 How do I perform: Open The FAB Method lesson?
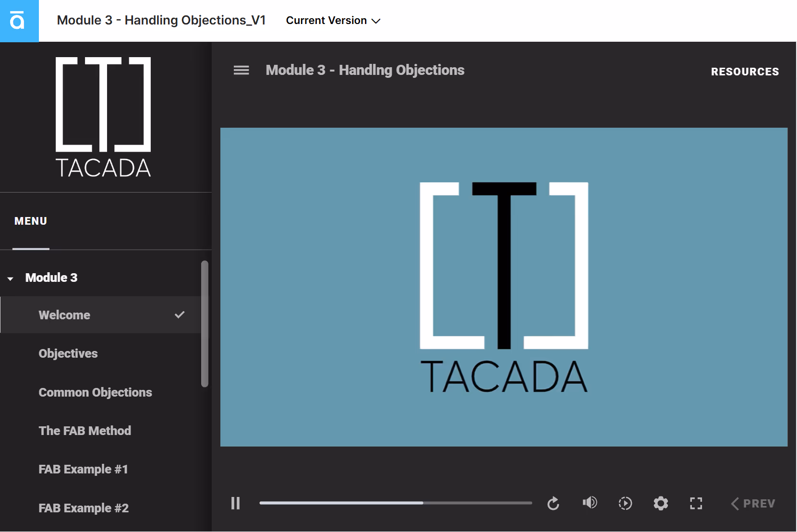85,431
